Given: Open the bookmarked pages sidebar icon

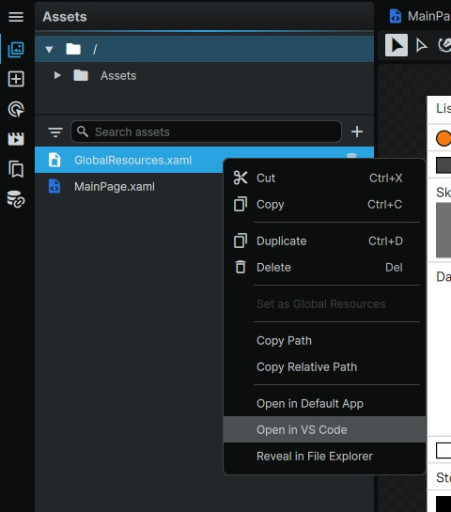Looking at the screenshot, I should tap(16, 169).
